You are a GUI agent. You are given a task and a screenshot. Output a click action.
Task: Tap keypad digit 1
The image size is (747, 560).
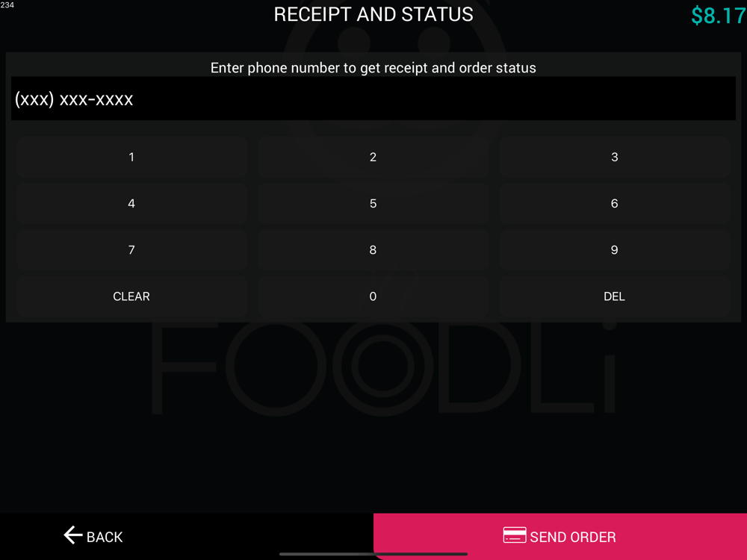(x=131, y=157)
